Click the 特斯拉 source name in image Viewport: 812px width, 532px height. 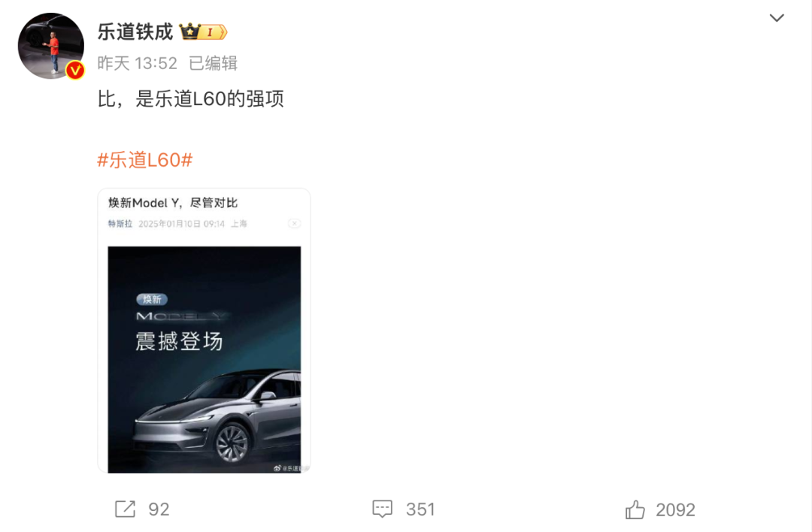pyautogui.click(x=120, y=224)
